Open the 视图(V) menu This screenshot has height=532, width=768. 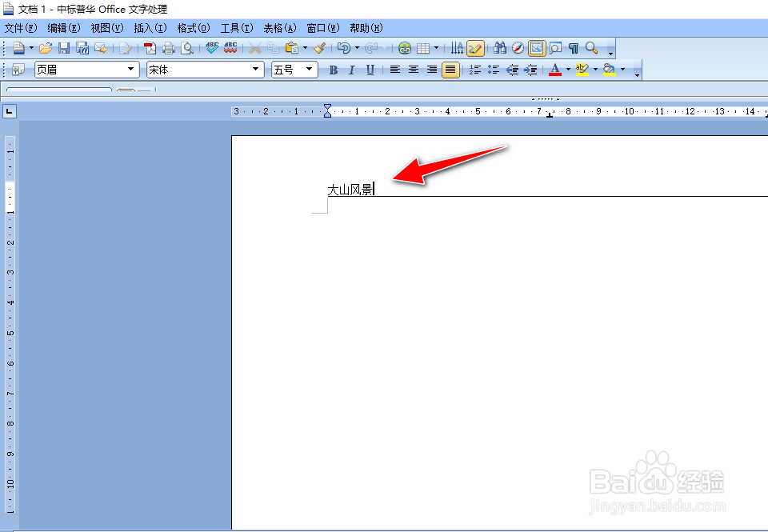(x=106, y=29)
